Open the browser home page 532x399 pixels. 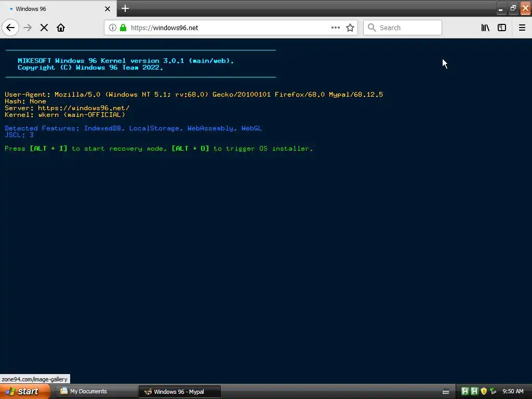(x=61, y=28)
